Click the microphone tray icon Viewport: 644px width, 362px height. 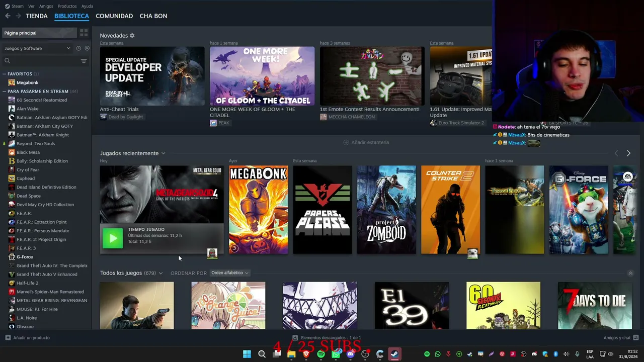point(577,354)
